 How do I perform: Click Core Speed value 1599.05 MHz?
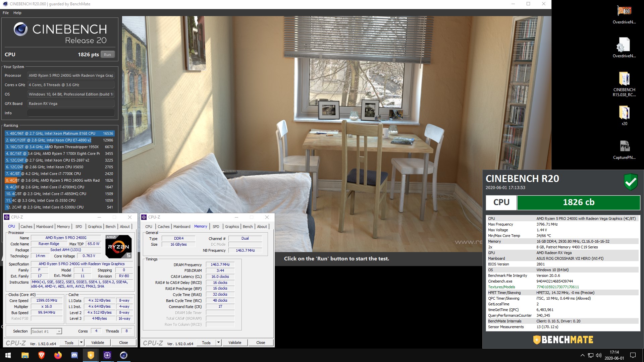[x=47, y=301]
